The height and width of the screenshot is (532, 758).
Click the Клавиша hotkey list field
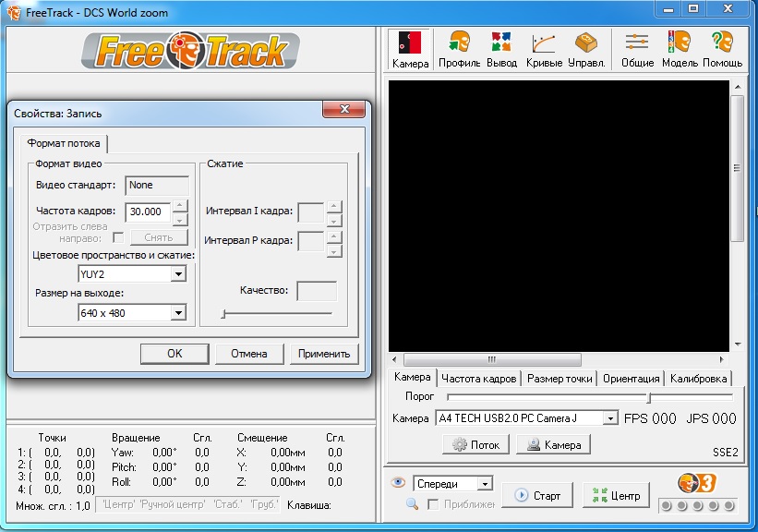pos(187,505)
